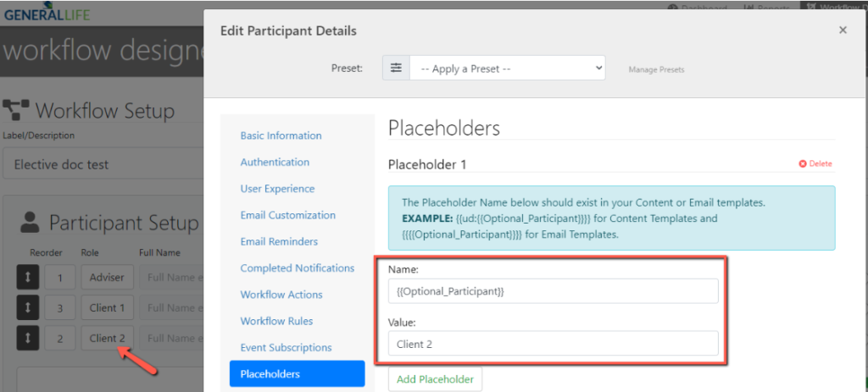Click the placeholder Value input field
The width and height of the screenshot is (868, 392).
[553, 344]
